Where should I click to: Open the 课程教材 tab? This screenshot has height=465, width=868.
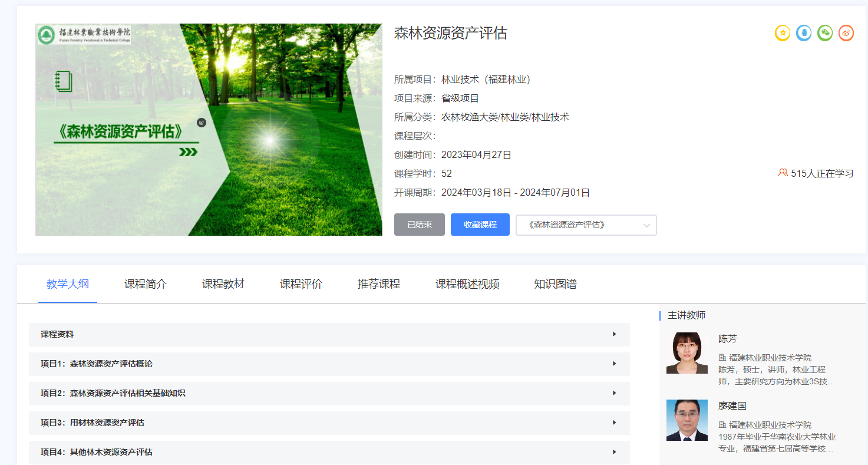(x=223, y=284)
